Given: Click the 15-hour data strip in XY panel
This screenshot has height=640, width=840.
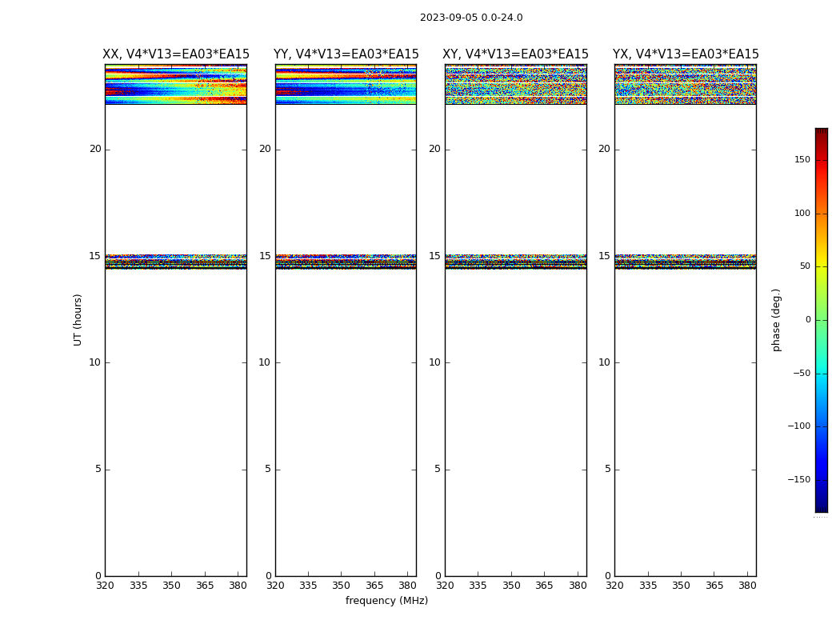Looking at the screenshot, I should [516, 262].
